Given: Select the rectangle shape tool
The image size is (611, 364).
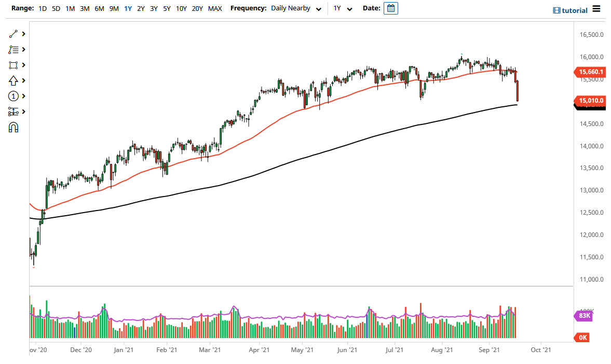Looking at the screenshot, I should 13,65.
